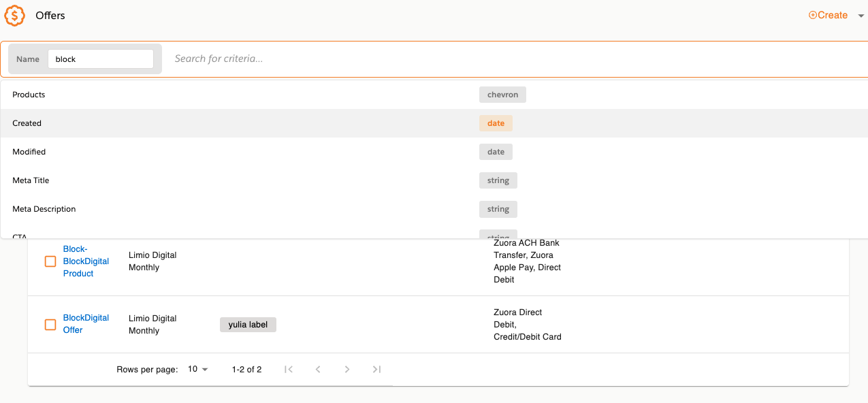868x403 pixels.
Task: Pick the Modified criteria option
Action: click(x=434, y=152)
